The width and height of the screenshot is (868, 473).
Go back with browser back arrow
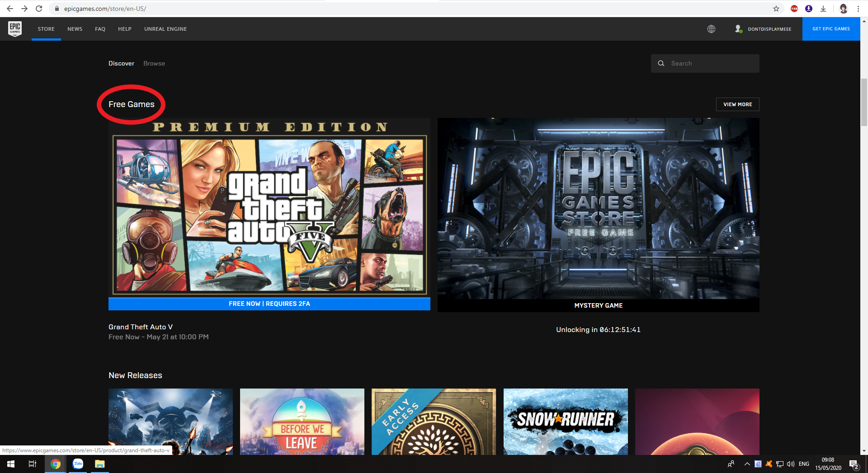[x=10, y=9]
